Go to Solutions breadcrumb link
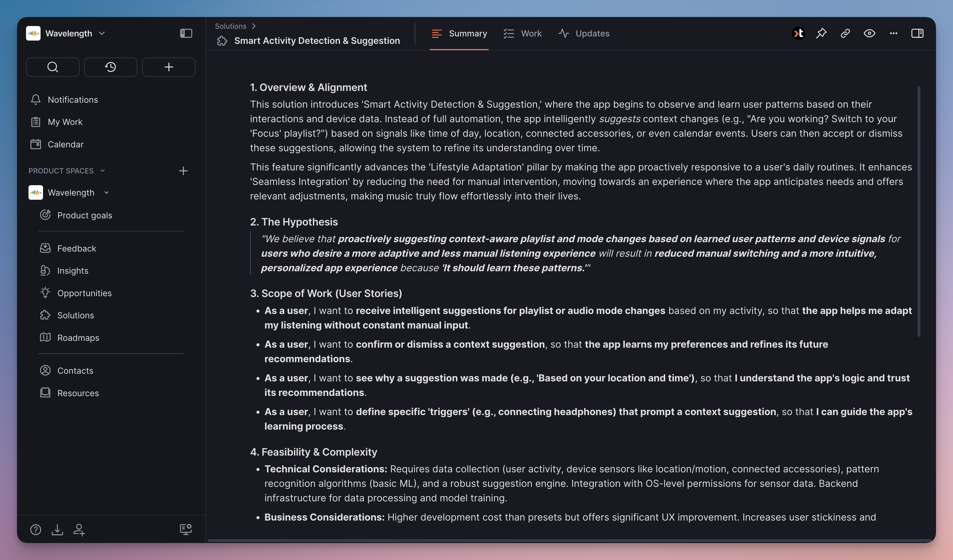 click(x=230, y=26)
